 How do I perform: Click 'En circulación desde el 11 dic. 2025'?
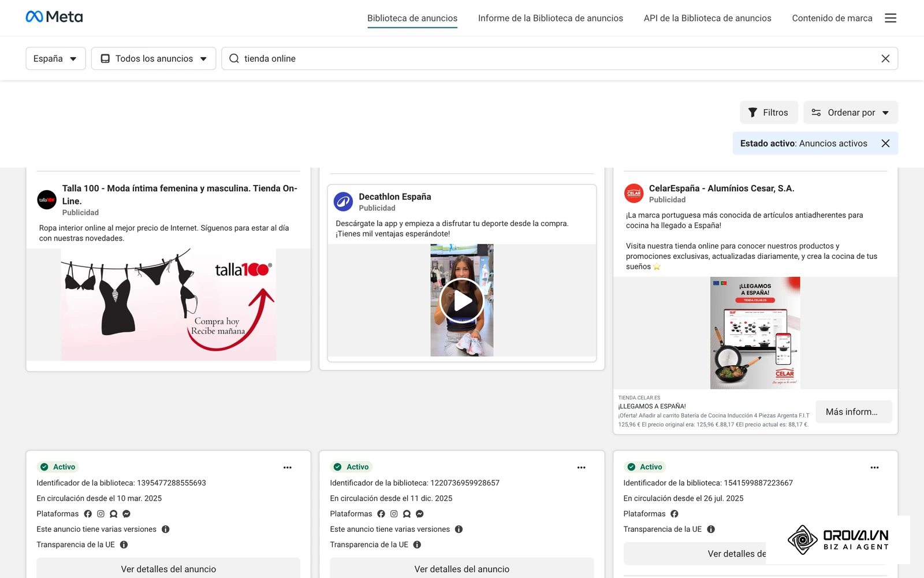[391, 498]
